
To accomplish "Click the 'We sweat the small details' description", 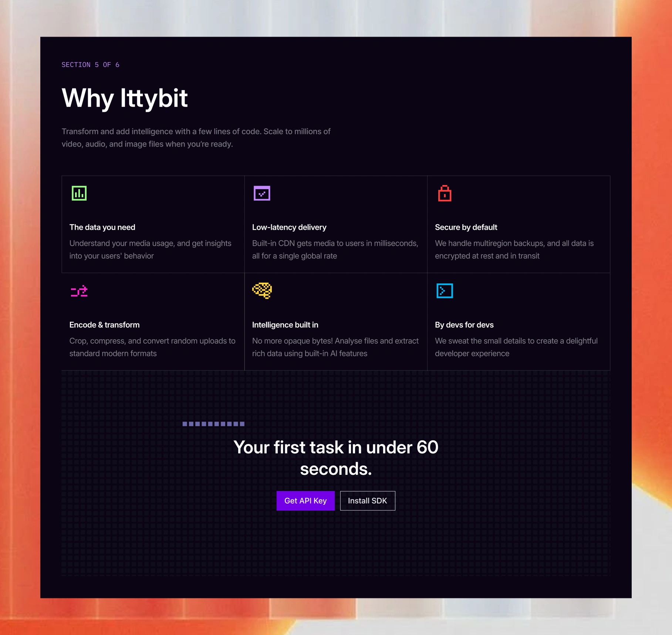I will coord(516,347).
